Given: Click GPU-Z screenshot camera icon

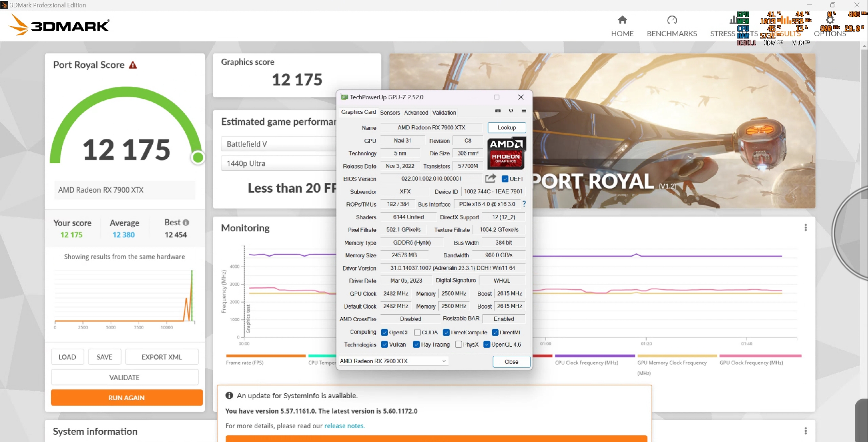Looking at the screenshot, I should tap(498, 111).
